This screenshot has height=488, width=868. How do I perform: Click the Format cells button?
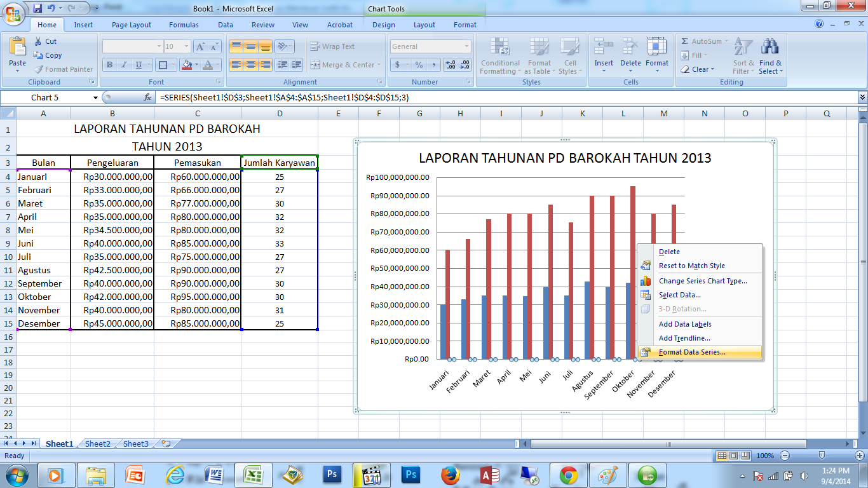point(657,56)
